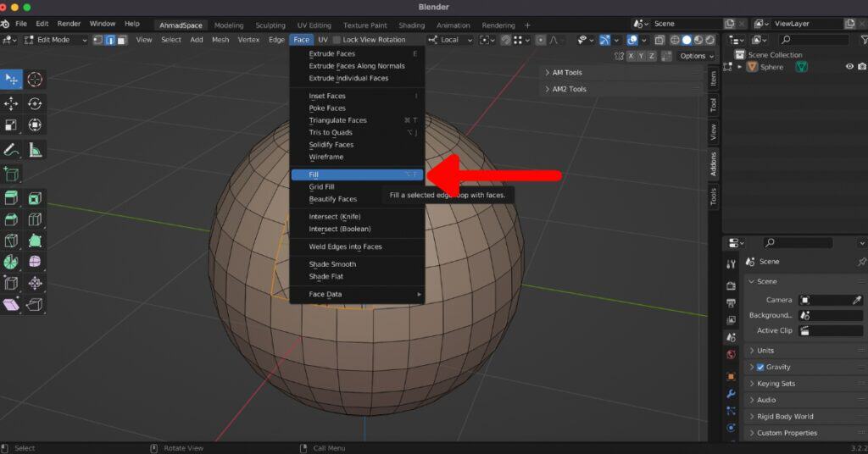Image resolution: width=868 pixels, height=454 pixels.
Task: Open the Modifiers wrench tab
Action: point(731,394)
